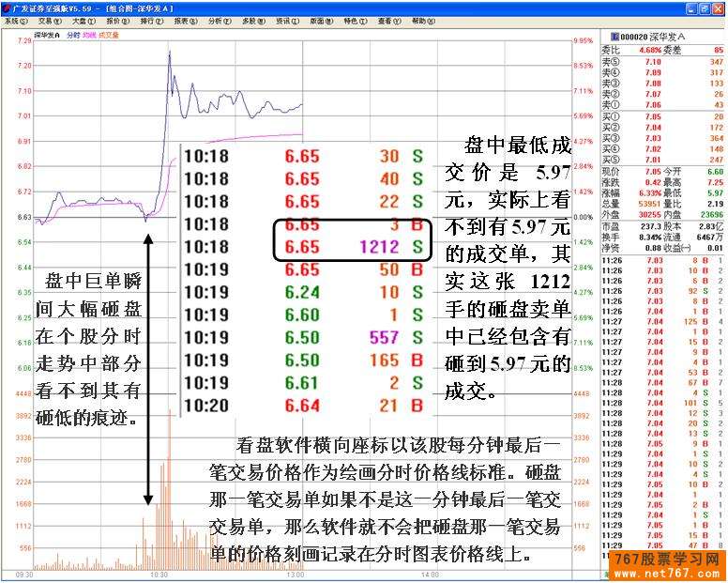Toggle the 均线 line in chart legend
Image resolution: width=728 pixels, height=583 pixels.
pos(91,37)
